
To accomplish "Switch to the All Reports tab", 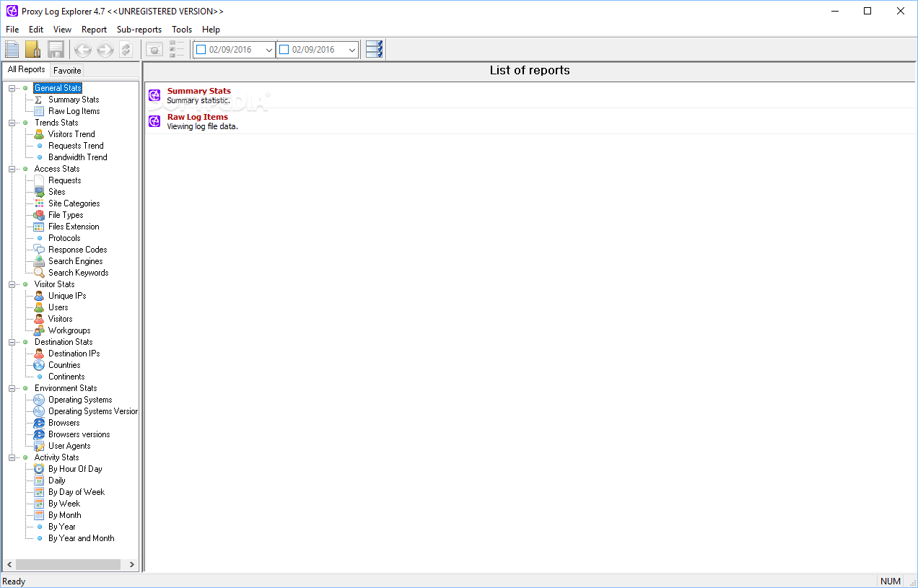I will [x=27, y=69].
